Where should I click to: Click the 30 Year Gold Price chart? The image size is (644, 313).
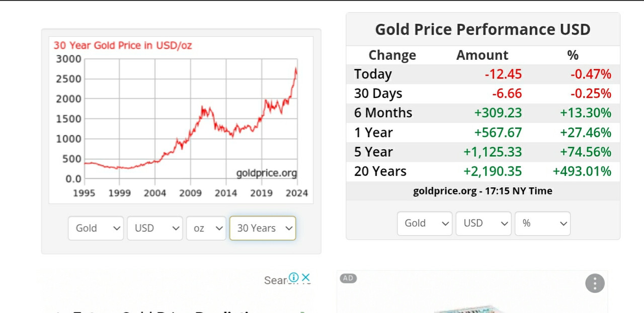click(181, 120)
